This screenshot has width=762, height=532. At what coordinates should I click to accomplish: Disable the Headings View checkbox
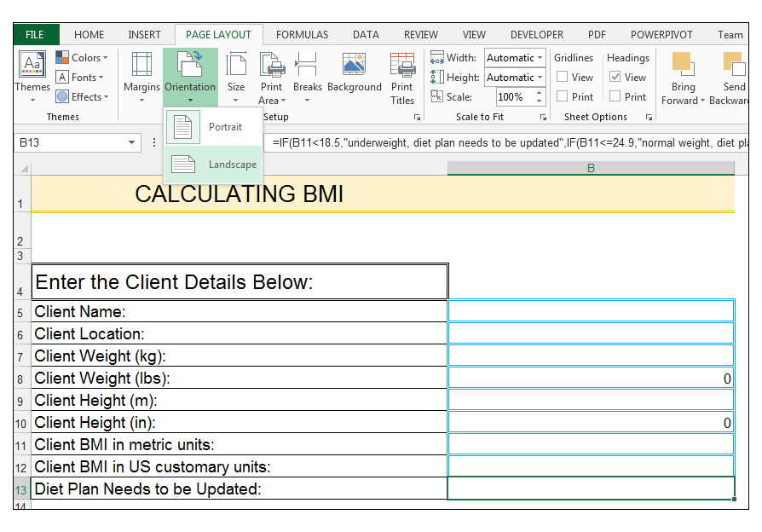[615, 77]
